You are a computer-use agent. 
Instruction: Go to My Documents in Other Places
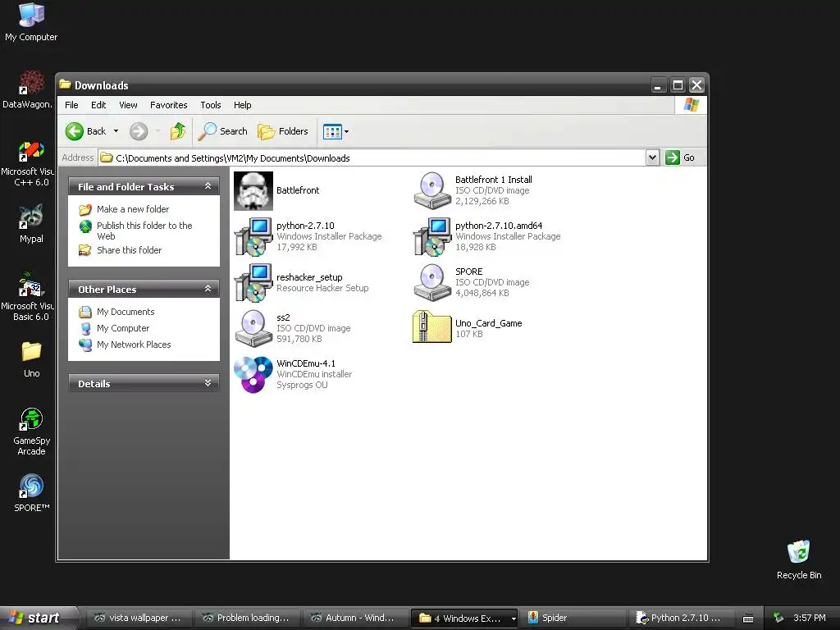(x=126, y=312)
